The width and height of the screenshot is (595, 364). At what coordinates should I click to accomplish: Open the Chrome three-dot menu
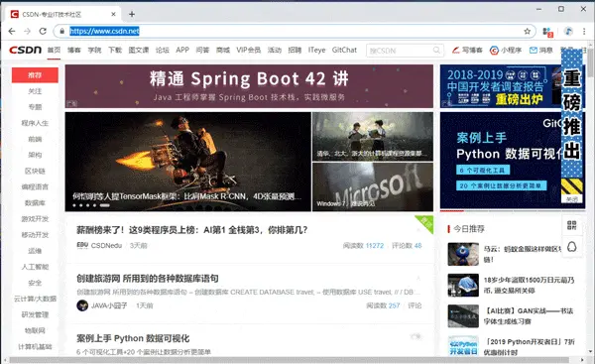pos(584,31)
